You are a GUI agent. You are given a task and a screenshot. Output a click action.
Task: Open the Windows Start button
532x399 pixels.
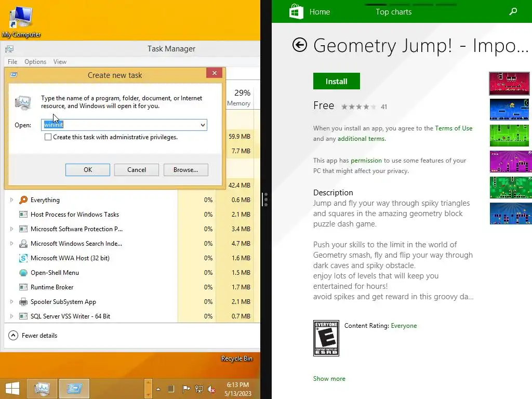(x=12, y=389)
